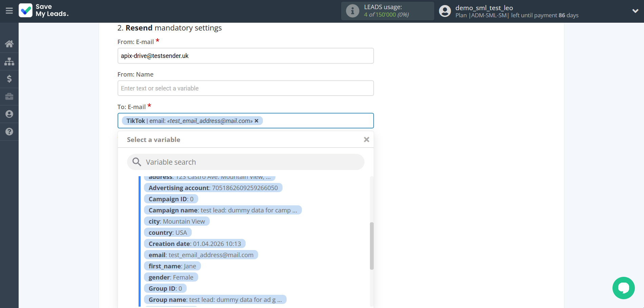
Task: Open the green live chat widget
Action: [x=623, y=288]
